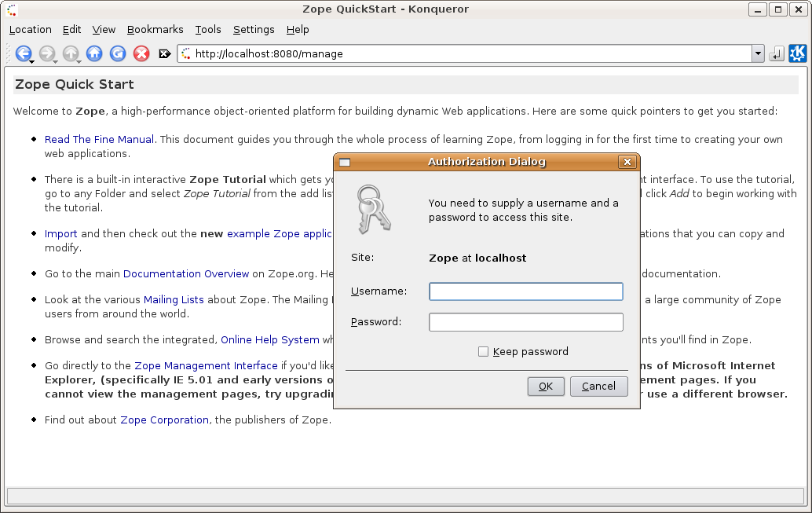Click the Back navigation arrow icon
Viewport: 812px width, 513px height.
pos(24,53)
